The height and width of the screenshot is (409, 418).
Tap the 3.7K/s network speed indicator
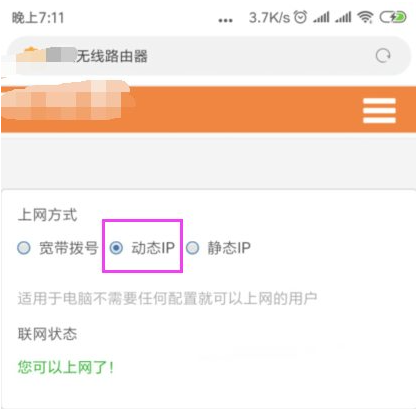(269, 17)
